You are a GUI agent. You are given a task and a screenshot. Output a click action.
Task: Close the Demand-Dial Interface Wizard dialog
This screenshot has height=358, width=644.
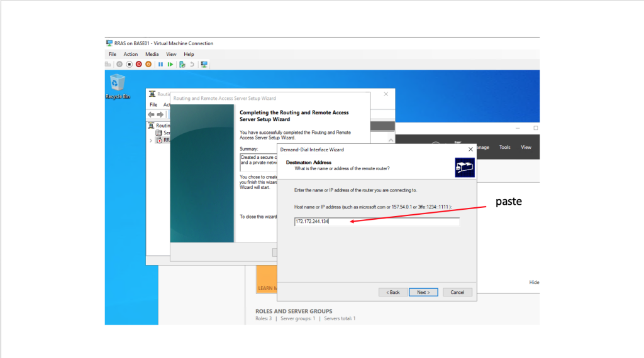(470, 149)
